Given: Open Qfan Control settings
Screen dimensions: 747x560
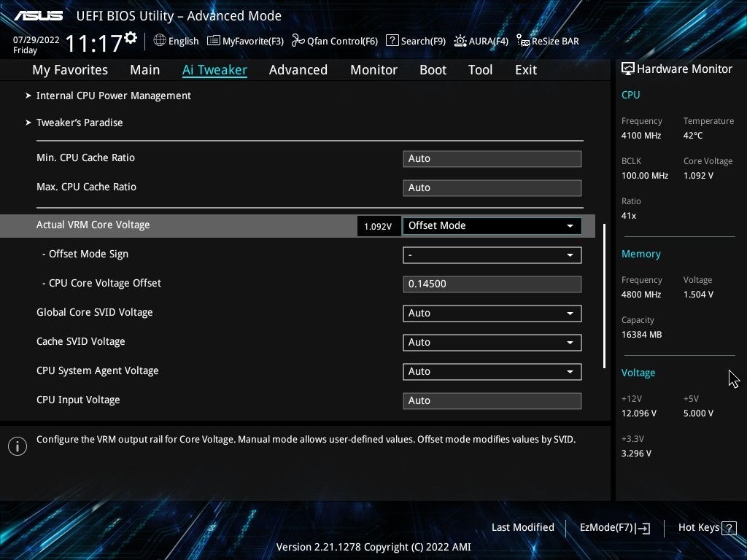Looking at the screenshot, I should pyautogui.click(x=334, y=41).
